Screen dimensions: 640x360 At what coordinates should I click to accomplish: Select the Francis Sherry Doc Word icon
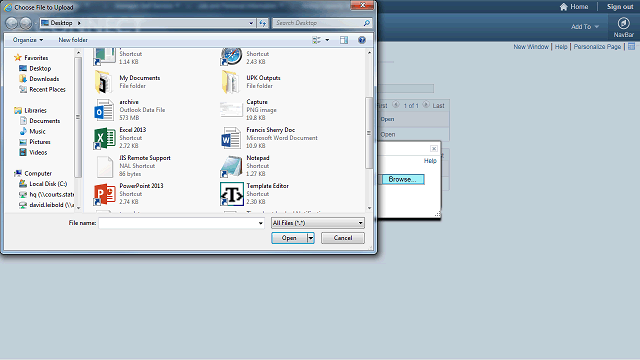[x=231, y=138]
